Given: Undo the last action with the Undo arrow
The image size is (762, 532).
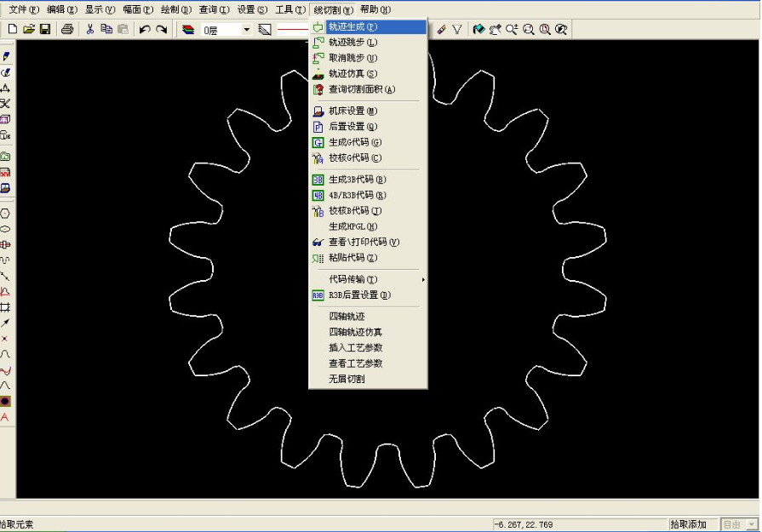Looking at the screenshot, I should click(x=145, y=30).
